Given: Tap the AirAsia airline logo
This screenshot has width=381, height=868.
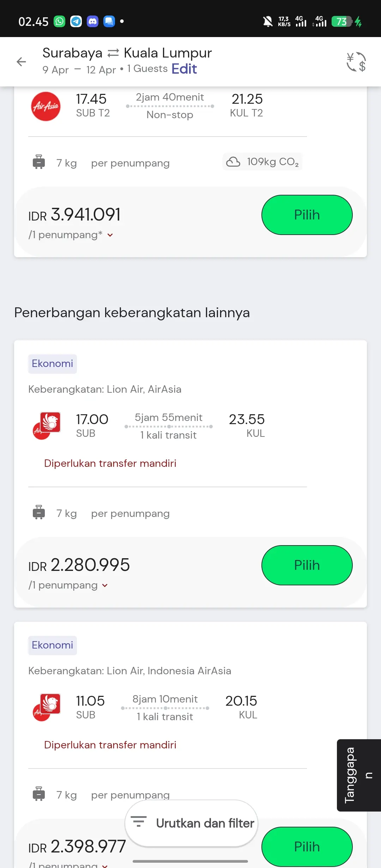Looking at the screenshot, I should click(x=46, y=106).
